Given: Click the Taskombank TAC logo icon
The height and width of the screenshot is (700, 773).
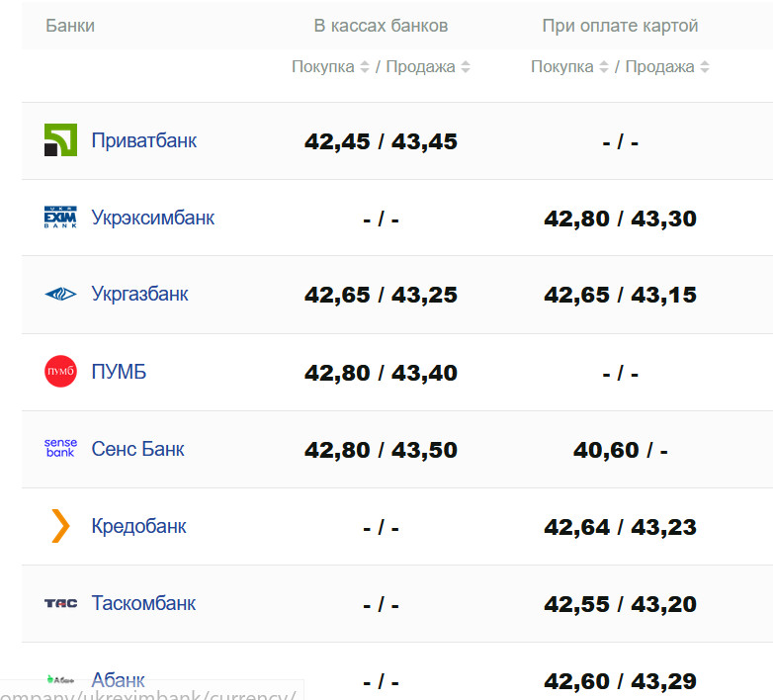Looking at the screenshot, I should click(60, 603).
